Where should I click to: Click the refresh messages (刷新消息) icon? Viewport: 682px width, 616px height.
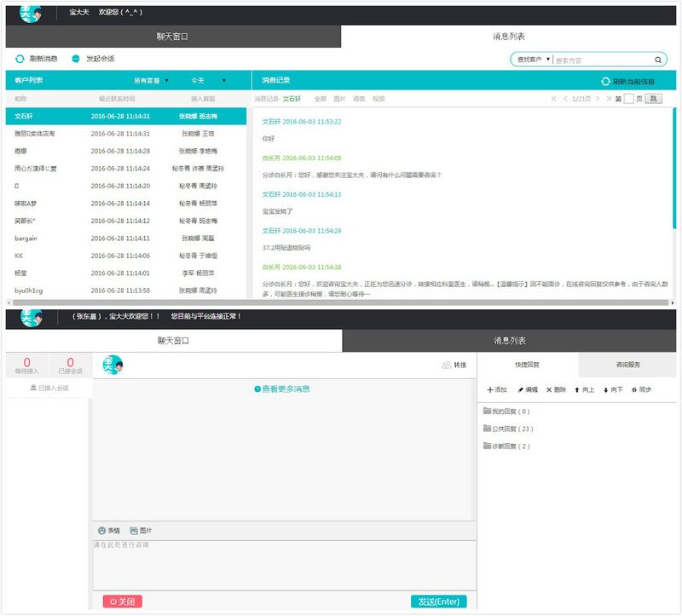click(20, 59)
